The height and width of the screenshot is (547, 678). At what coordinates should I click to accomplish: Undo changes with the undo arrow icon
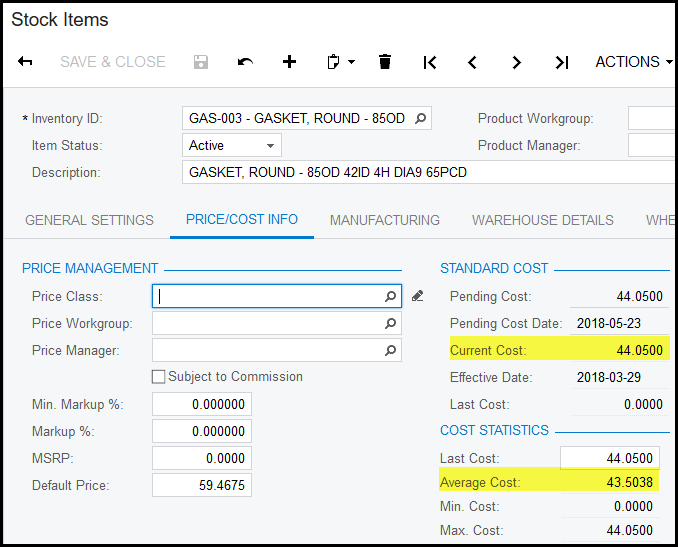tap(245, 62)
